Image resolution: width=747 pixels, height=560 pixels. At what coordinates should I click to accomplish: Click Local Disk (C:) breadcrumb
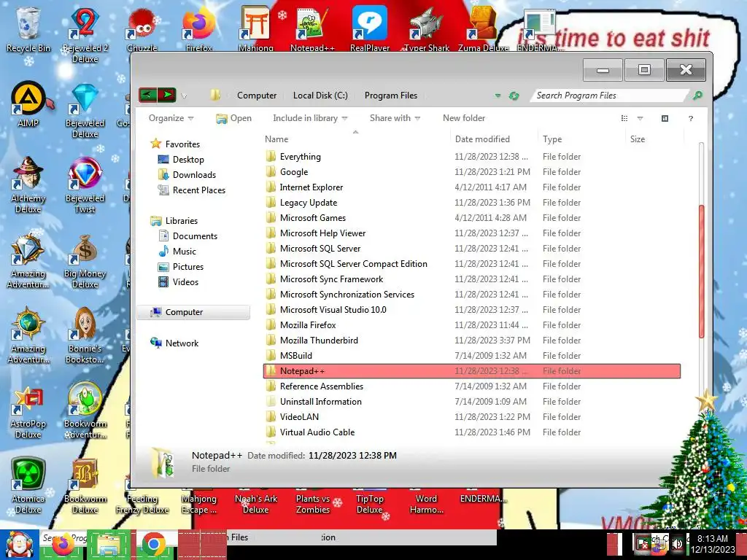(x=320, y=96)
